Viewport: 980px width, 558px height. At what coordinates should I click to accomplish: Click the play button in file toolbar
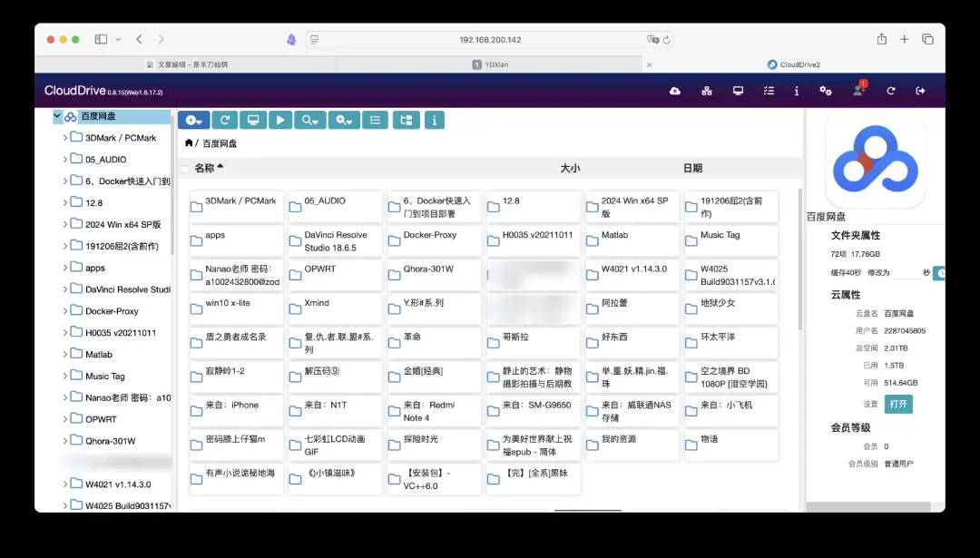coord(280,120)
